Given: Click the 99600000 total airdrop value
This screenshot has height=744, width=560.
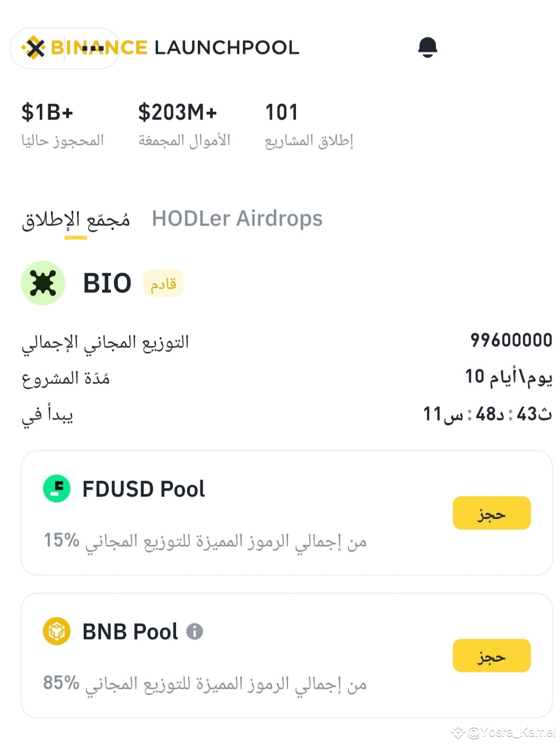Looking at the screenshot, I should 511,340.
